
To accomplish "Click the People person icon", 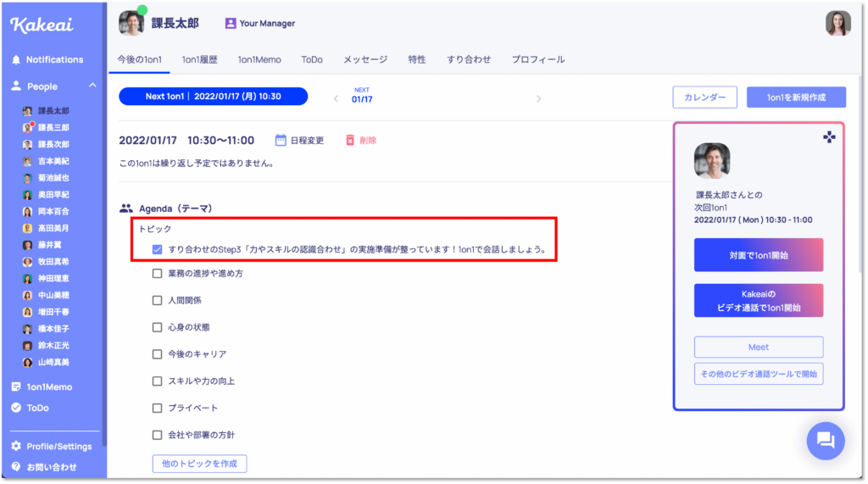I will pyautogui.click(x=16, y=86).
